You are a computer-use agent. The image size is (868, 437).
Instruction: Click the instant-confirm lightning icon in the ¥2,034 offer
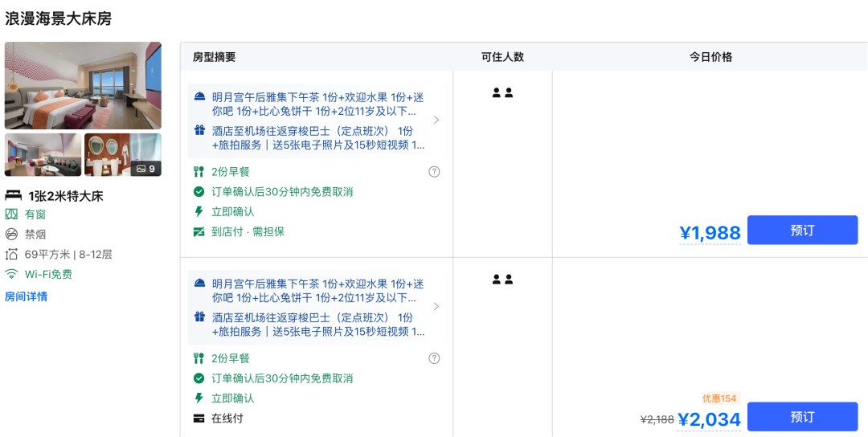click(x=199, y=398)
